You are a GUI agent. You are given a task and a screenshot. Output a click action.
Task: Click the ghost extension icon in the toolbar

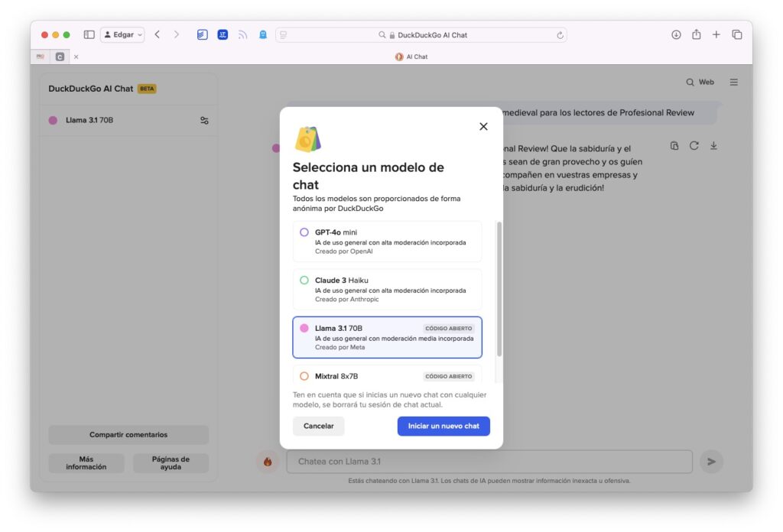pos(263,34)
